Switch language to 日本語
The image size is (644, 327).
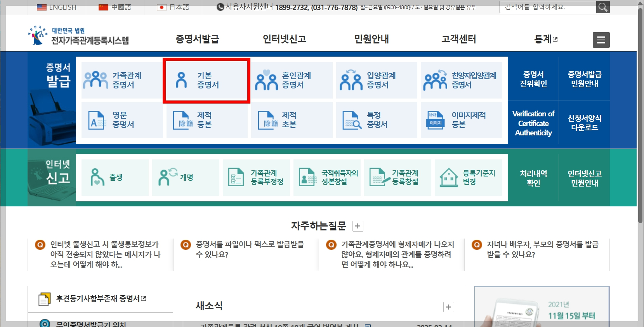tap(179, 7)
